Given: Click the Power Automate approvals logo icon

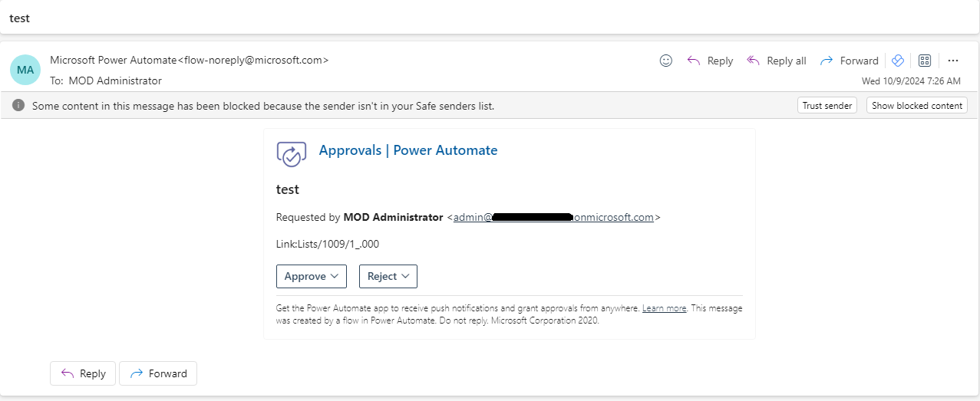Looking at the screenshot, I should (292, 153).
